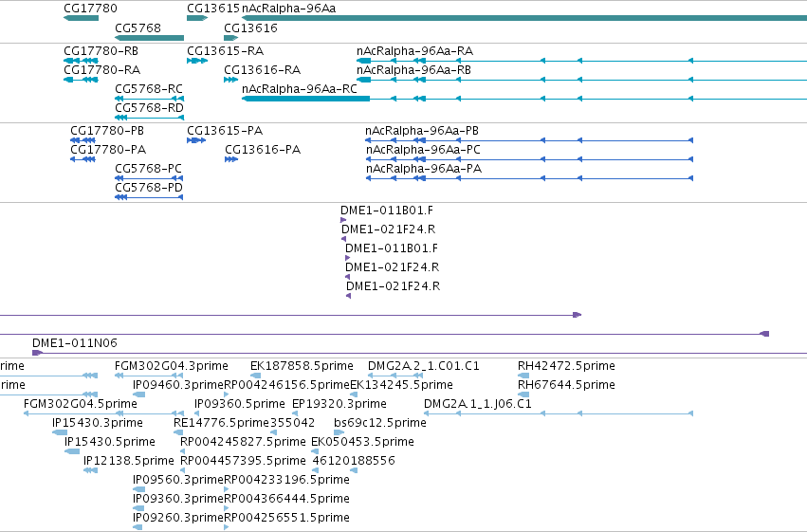Open EST IP12138.5prime
Viewport: 807px width, 532px height.
[129, 461]
